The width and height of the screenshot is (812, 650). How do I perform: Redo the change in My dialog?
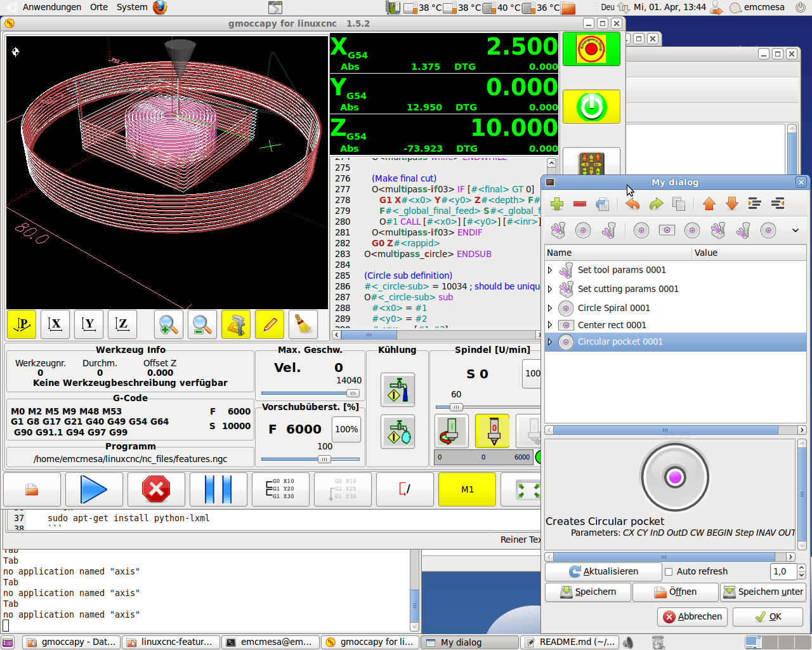coord(656,204)
